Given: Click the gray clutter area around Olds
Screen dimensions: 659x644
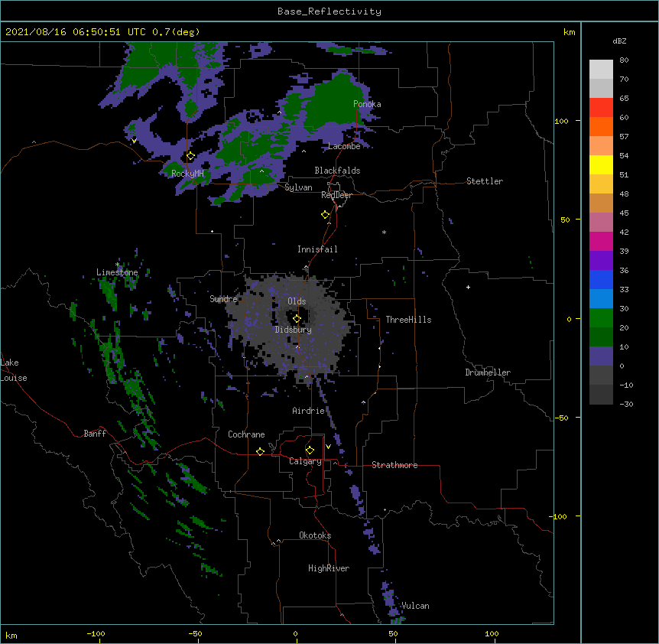Looking at the screenshot, I should click(x=290, y=328).
